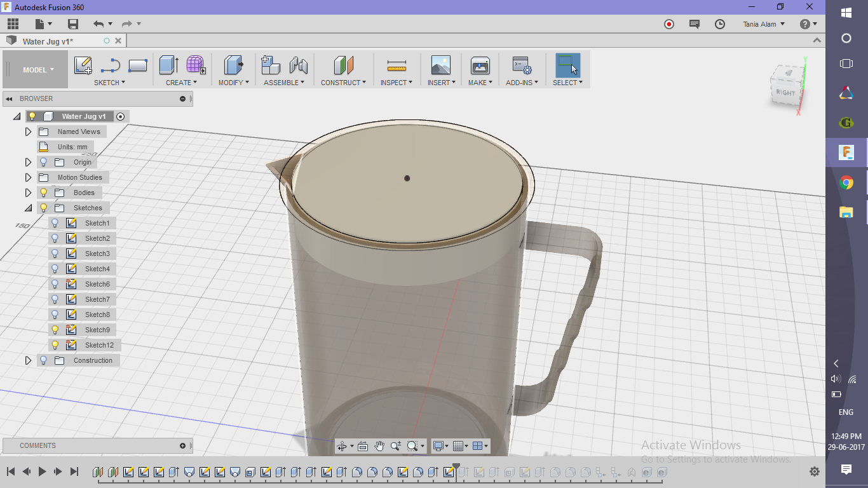The width and height of the screenshot is (868, 488).
Task: Choose the Offset Plane construct icon
Action: 343,65
